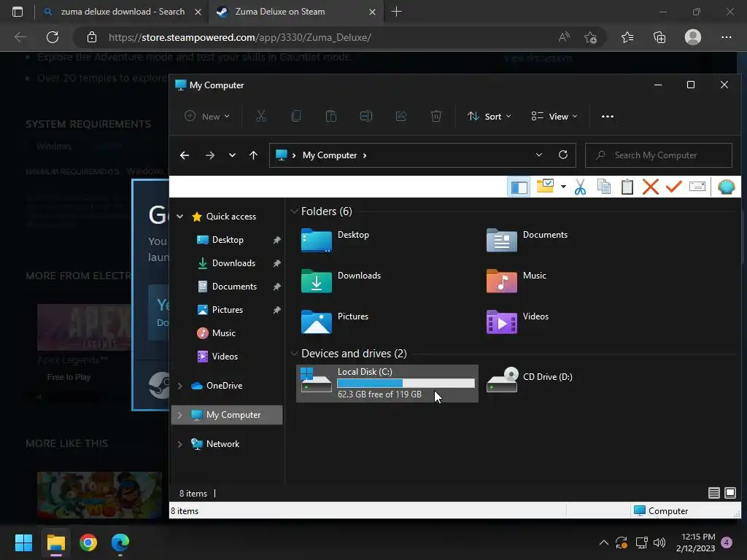This screenshot has height=560, width=747.
Task: Open the View dropdown menu
Action: (x=554, y=116)
